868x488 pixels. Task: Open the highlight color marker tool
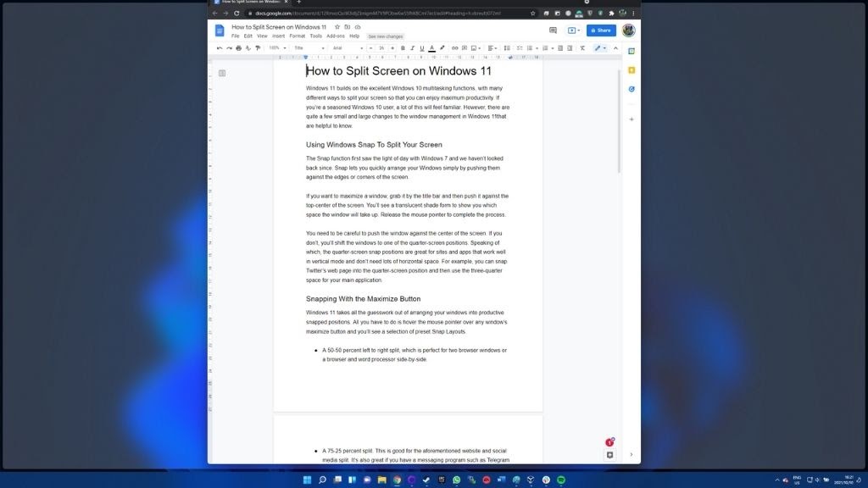coord(442,48)
